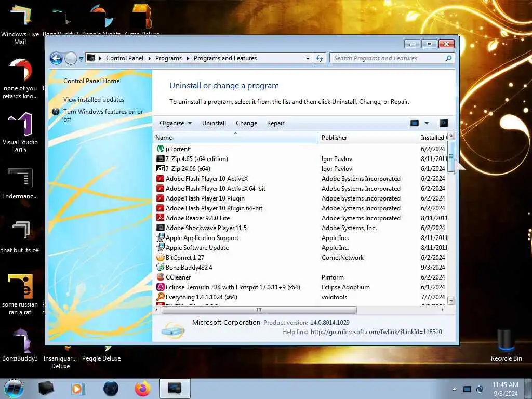Select the Adobe Shockwave Player 11.5 icon
Screen dimensions: 532x399
(x=160, y=228)
